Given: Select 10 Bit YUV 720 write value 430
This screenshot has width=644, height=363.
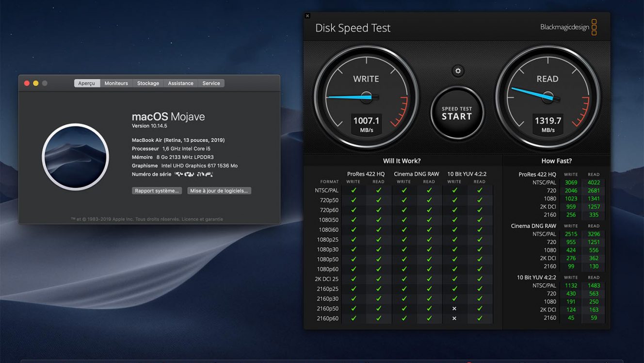Looking at the screenshot, I should point(571,294).
